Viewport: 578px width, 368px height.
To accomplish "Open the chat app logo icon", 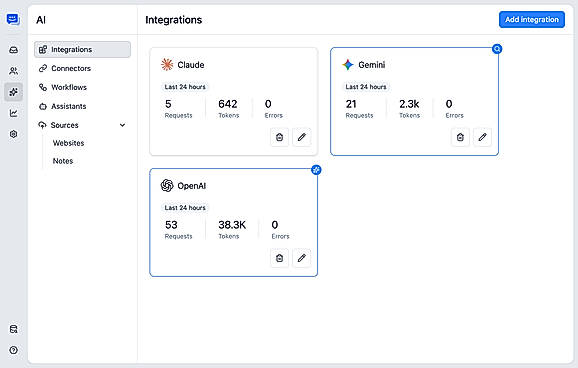I will tap(13, 19).
